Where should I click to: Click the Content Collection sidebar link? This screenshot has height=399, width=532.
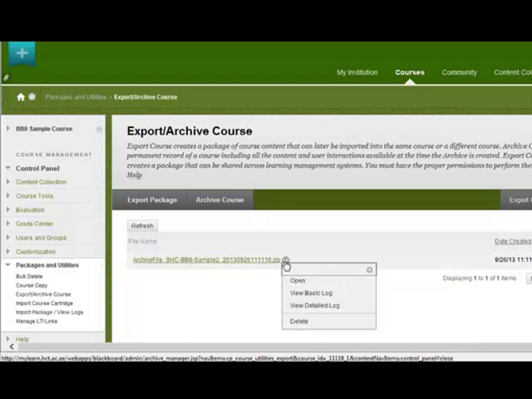(41, 182)
